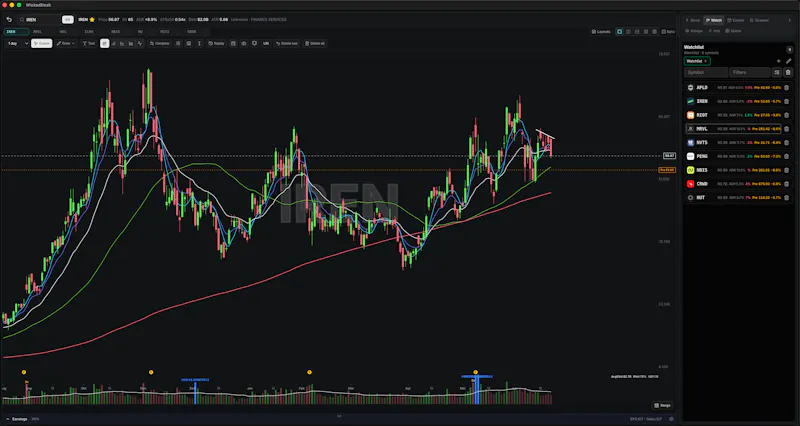Click the watchlist symbol count badge showing 9

click(789, 50)
